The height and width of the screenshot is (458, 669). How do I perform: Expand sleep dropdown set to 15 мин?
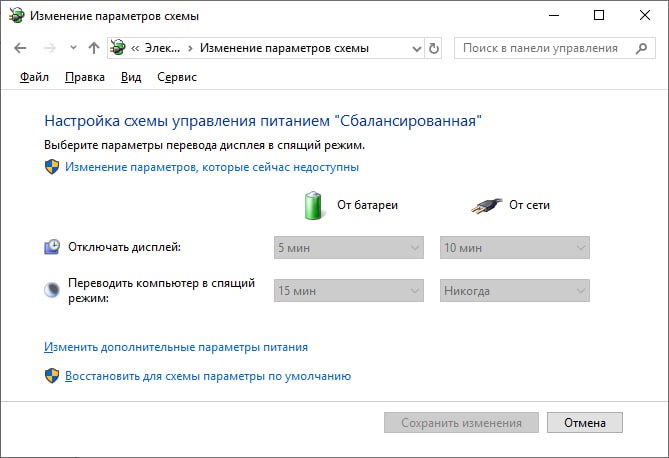coord(348,291)
